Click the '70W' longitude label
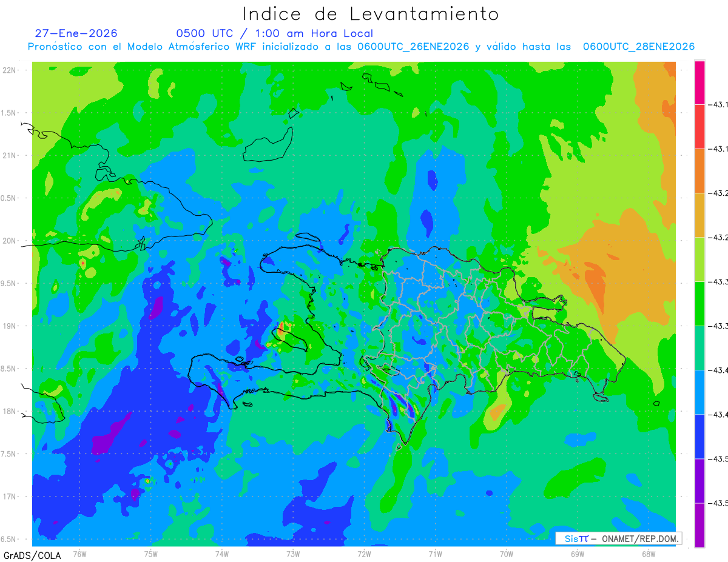728x562 pixels. (x=507, y=554)
